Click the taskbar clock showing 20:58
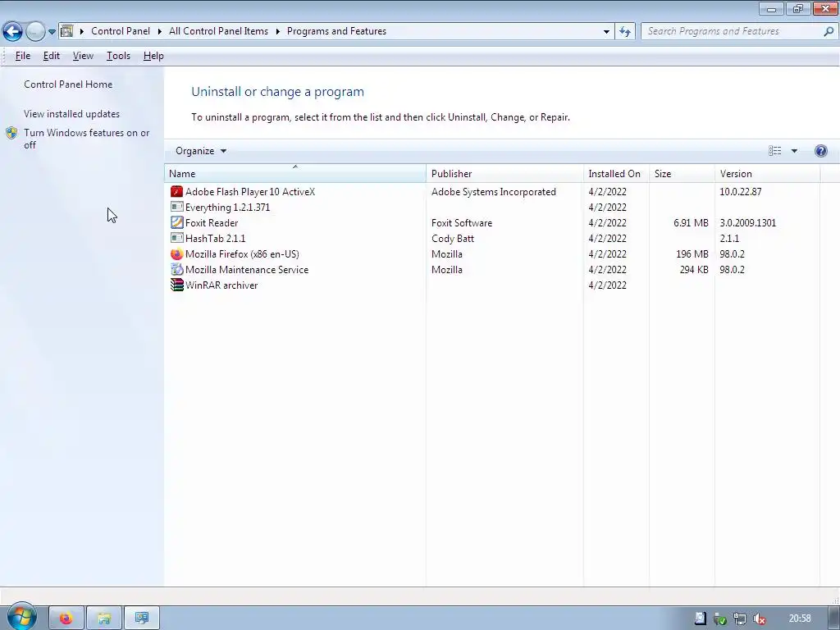 800,619
